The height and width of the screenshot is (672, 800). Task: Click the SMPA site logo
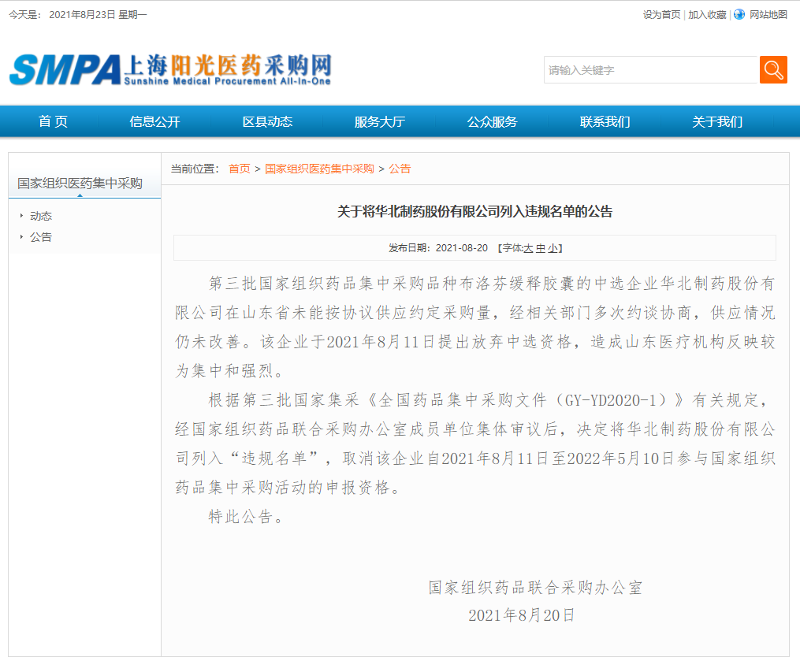pos(170,69)
